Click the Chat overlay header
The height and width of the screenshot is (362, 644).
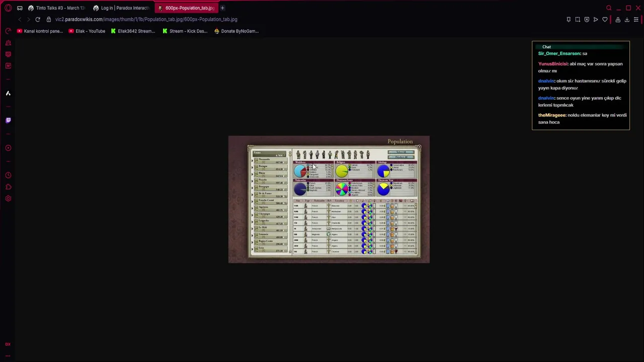pyautogui.click(x=581, y=47)
